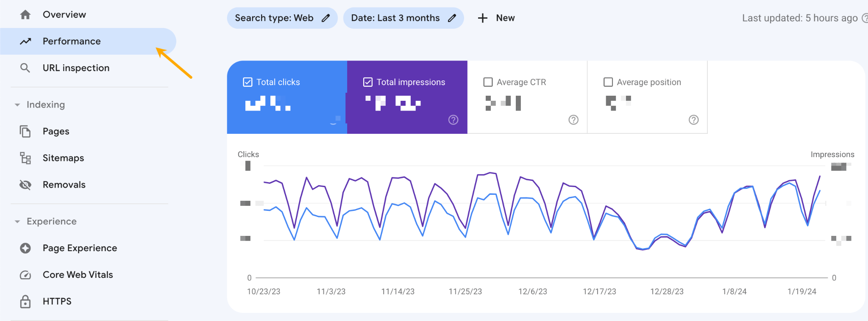This screenshot has height=321, width=868.
Task: Edit the Search type filter pencil icon
Action: (325, 18)
